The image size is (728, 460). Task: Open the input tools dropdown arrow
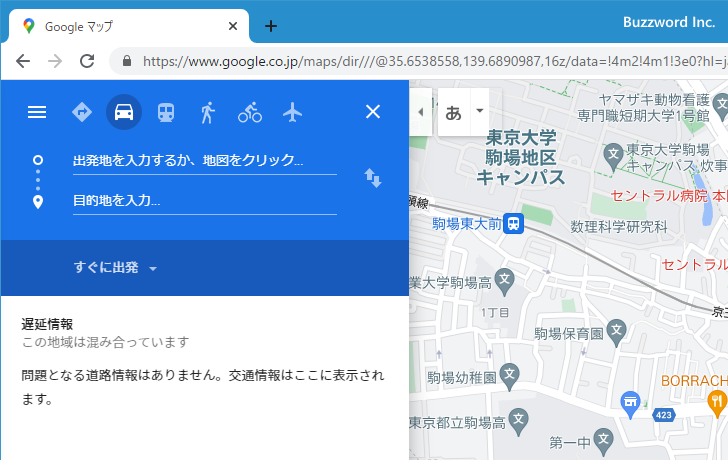click(x=480, y=111)
